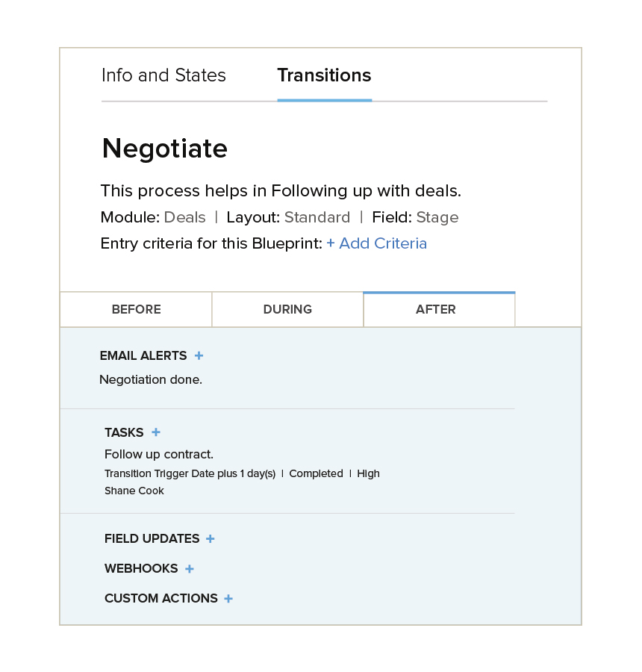Click the CUSTOM ACTIONS heading
Image resolution: width=642 pixels, height=672 pixels.
[161, 598]
